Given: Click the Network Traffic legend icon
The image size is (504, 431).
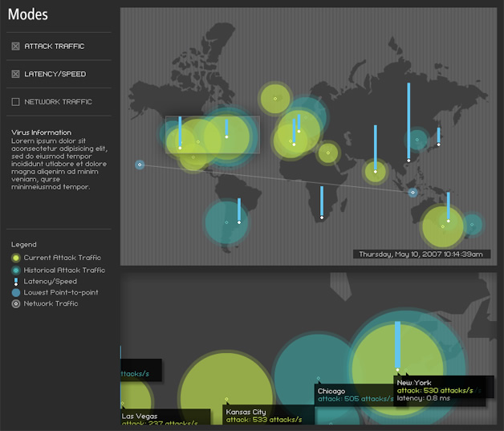Looking at the screenshot, I should [16, 303].
